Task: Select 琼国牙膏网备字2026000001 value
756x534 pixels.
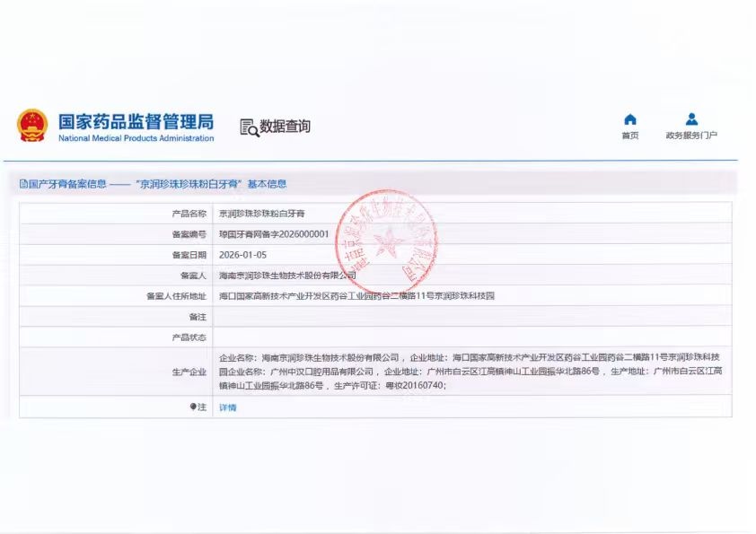Action: [x=274, y=234]
